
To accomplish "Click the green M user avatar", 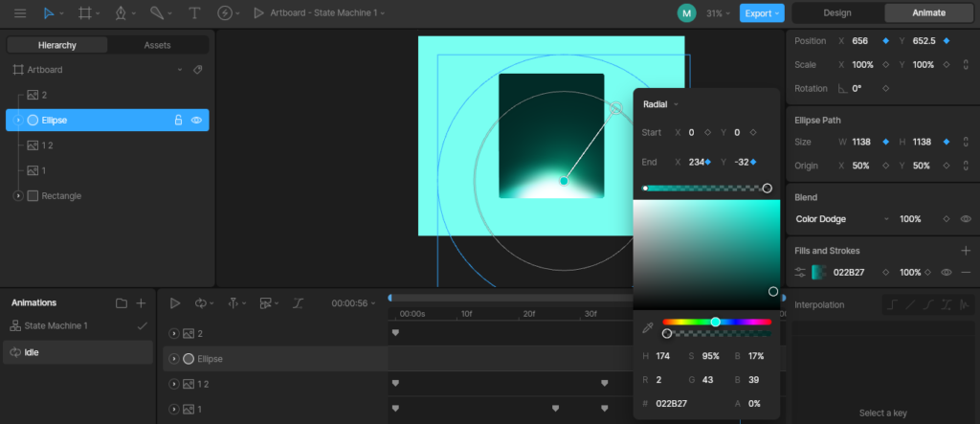I will coord(686,13).
